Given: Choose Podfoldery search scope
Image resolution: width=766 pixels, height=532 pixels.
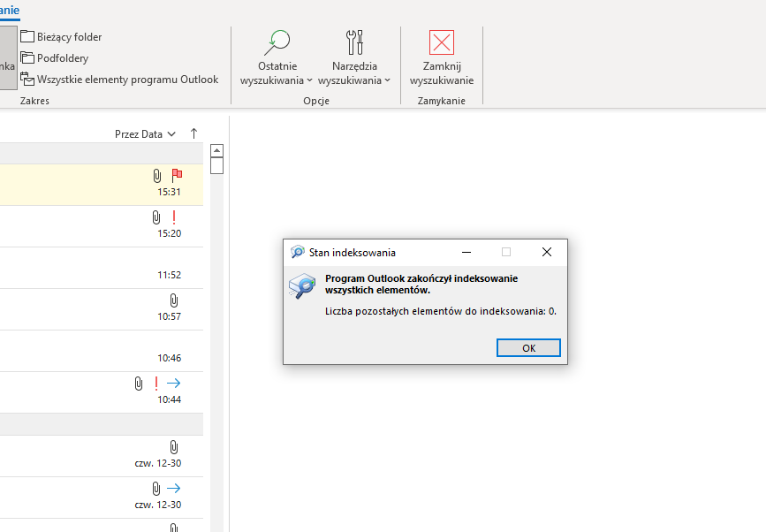Looking at the screenshot, I should click(55, 58).
